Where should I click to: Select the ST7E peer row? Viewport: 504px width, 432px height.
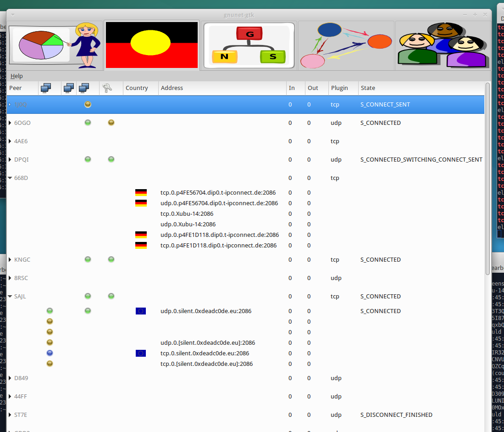click(21, 415)
